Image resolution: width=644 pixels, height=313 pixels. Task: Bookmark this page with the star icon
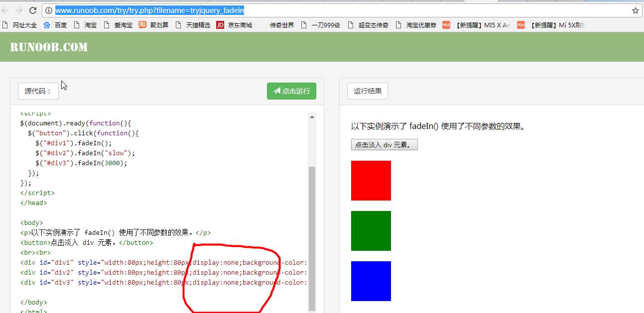636,10
